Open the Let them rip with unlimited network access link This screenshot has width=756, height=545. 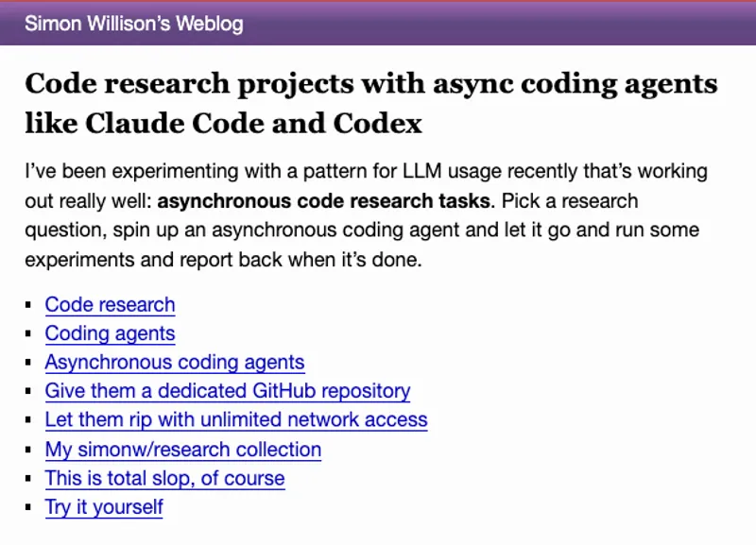click(235, 420)
